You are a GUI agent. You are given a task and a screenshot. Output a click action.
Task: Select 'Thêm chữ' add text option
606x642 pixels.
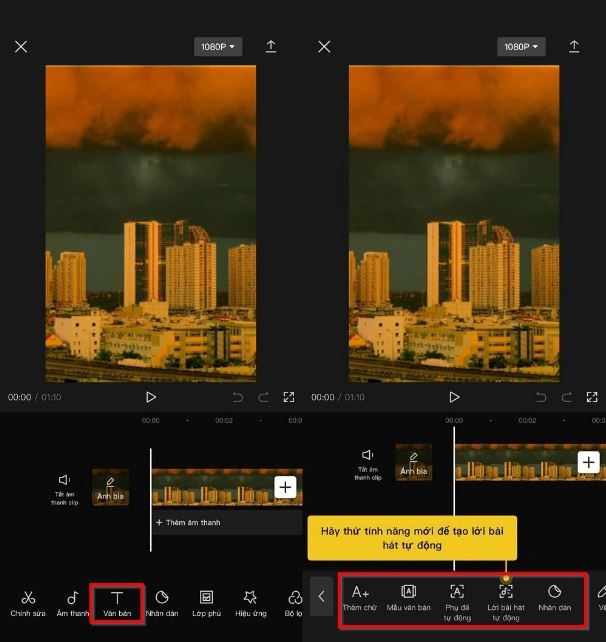coord(360,599)
